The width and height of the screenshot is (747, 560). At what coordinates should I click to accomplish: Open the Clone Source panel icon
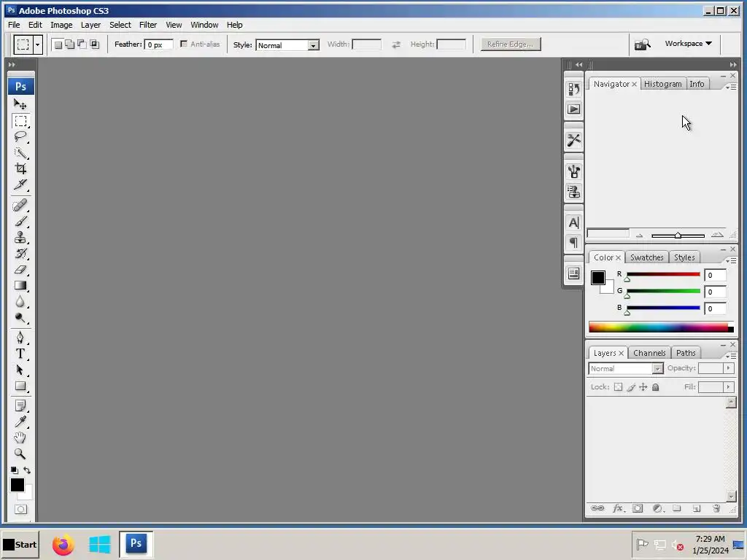(573, 192)
